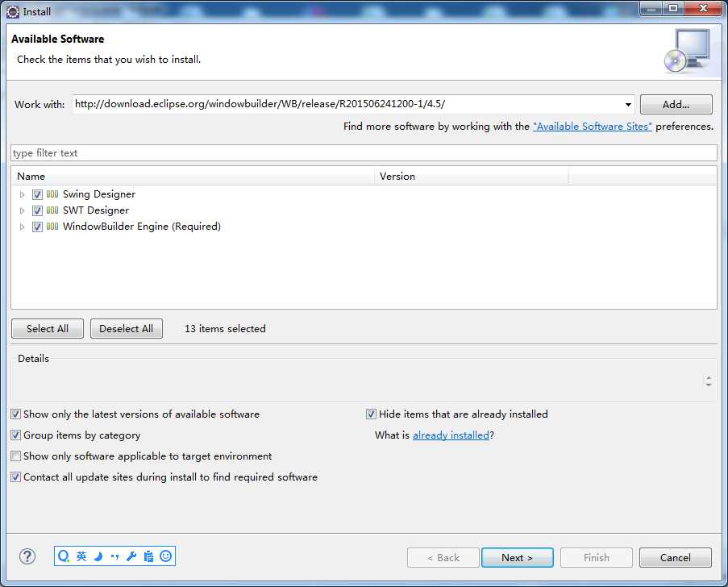The image size is (728, 587).
Task: Open IME settings wrench icon
Action: [131, 556]
